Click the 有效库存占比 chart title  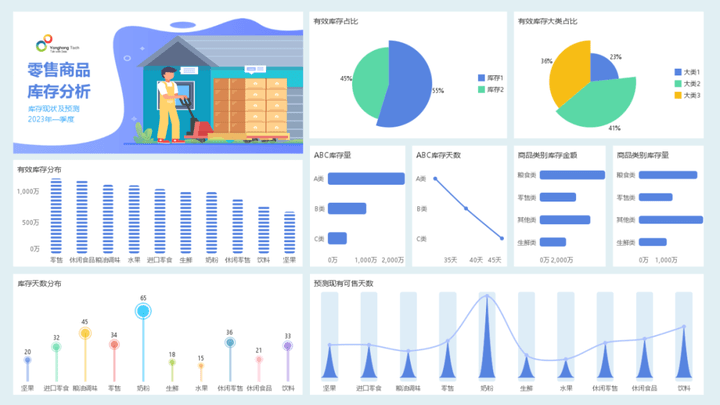click(336, 21)
